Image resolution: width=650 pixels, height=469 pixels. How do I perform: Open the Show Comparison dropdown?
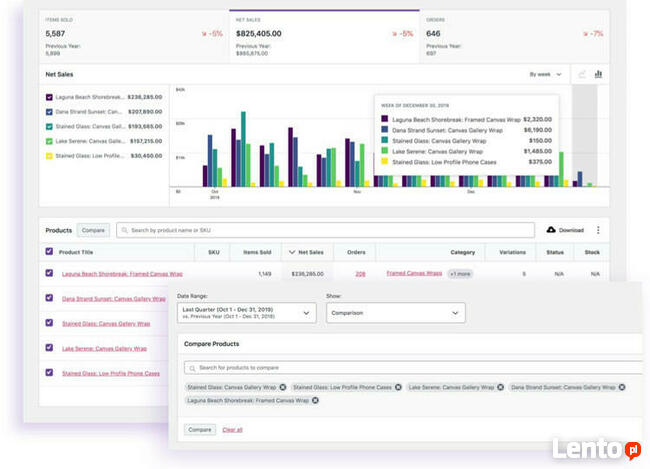[395, 313]
